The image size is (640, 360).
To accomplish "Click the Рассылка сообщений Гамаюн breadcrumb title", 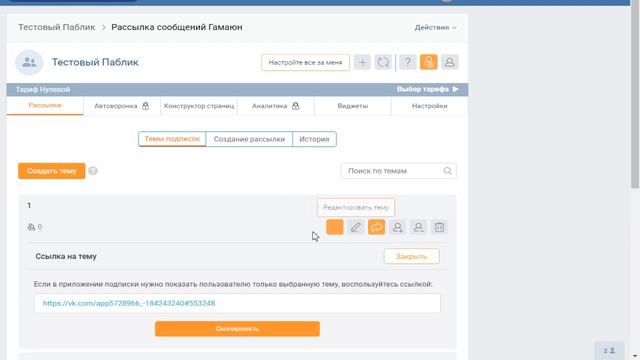I will 177,27.
